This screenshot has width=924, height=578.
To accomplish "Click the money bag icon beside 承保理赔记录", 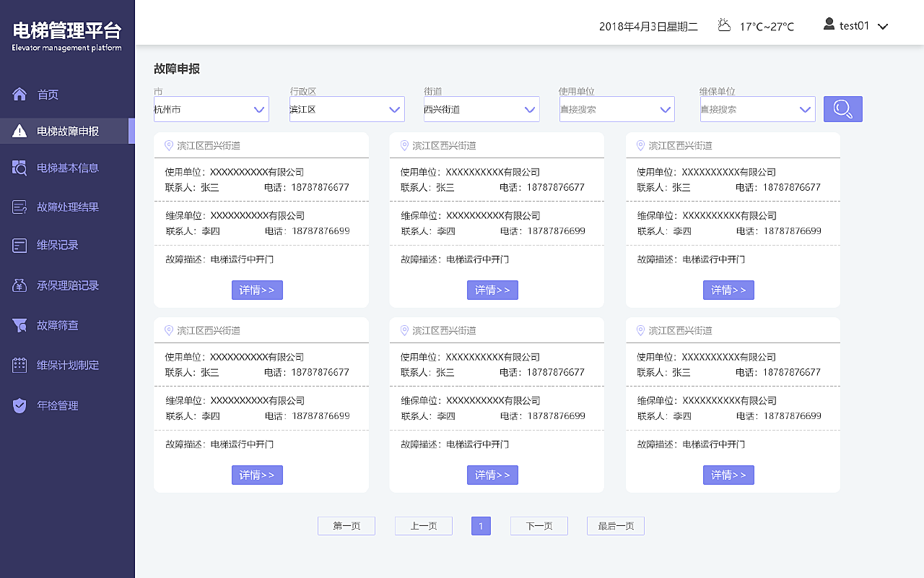I will 19,285.
